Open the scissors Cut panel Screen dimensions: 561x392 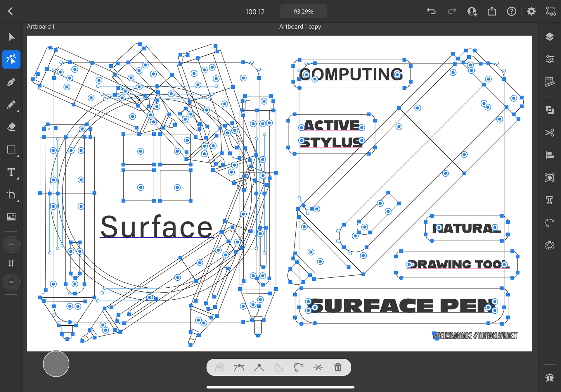pos(550,132)
